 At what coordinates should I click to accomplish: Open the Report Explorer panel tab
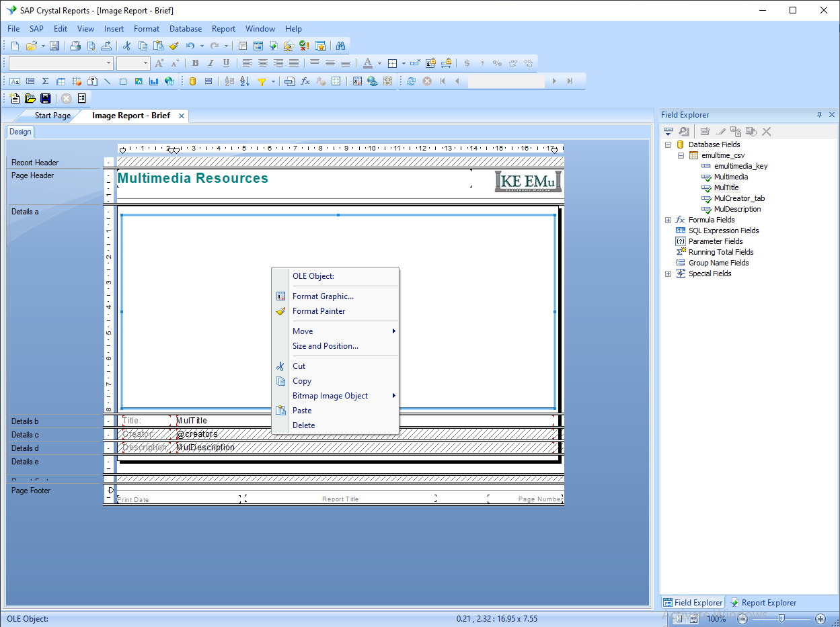[764, 603]
